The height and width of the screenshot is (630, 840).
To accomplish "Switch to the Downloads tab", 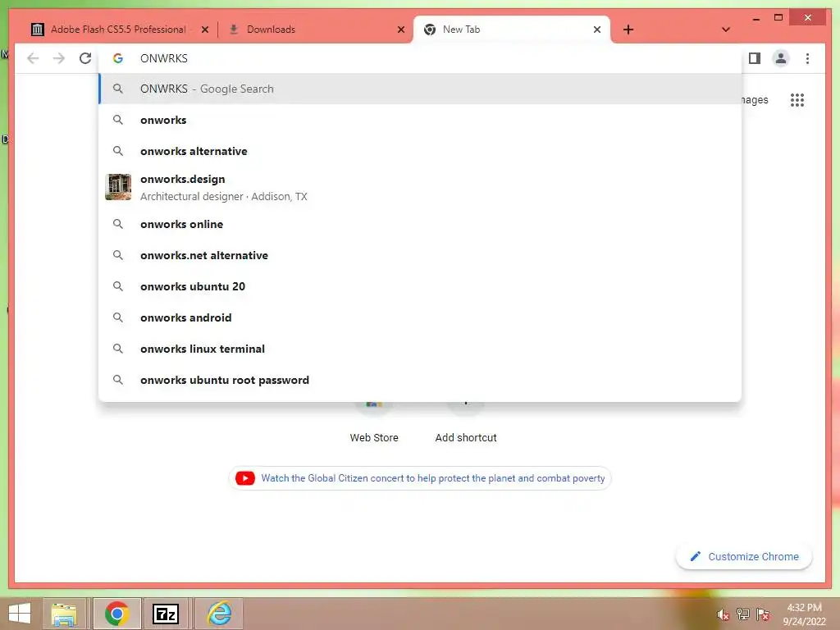I will click(316, 30).
